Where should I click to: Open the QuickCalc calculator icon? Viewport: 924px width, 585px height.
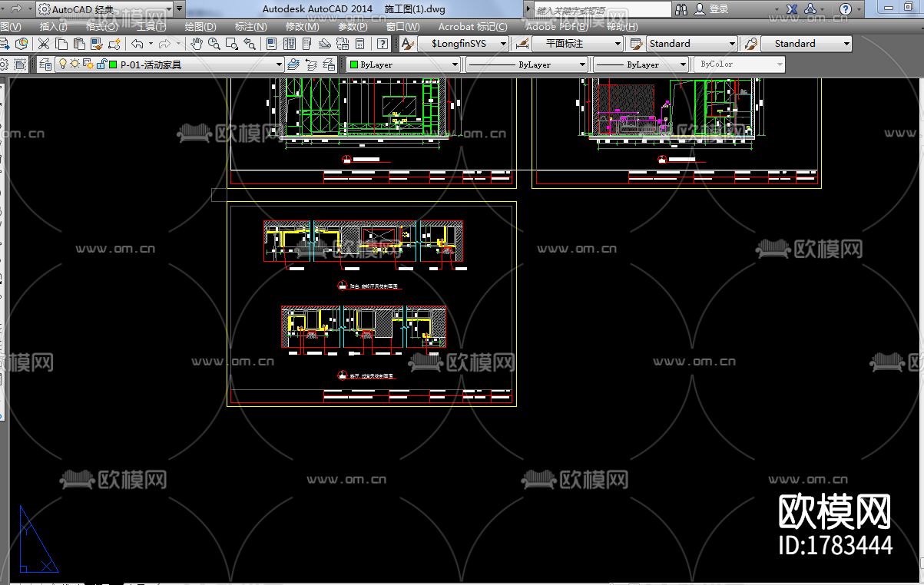pos(359,44)
